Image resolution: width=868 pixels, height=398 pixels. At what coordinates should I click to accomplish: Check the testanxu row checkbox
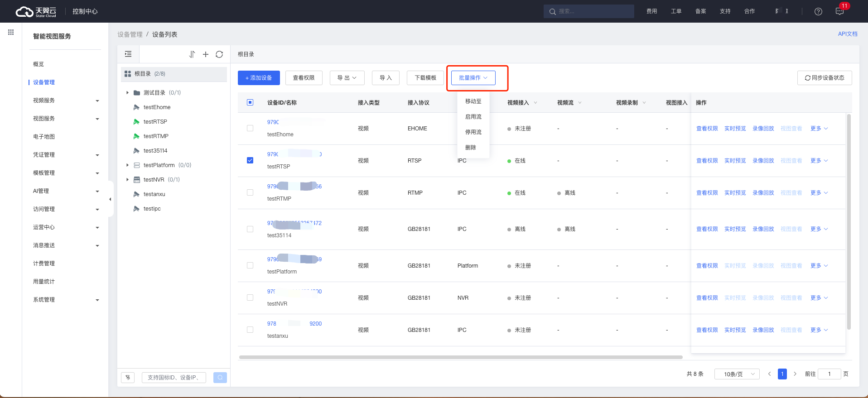(250, 330)
